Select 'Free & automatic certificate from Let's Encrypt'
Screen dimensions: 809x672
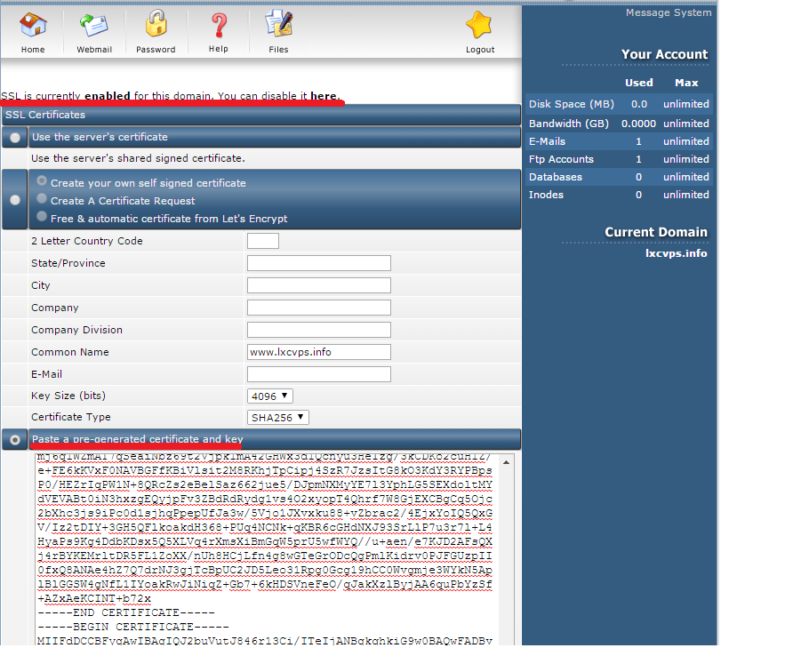click(42, 217)
